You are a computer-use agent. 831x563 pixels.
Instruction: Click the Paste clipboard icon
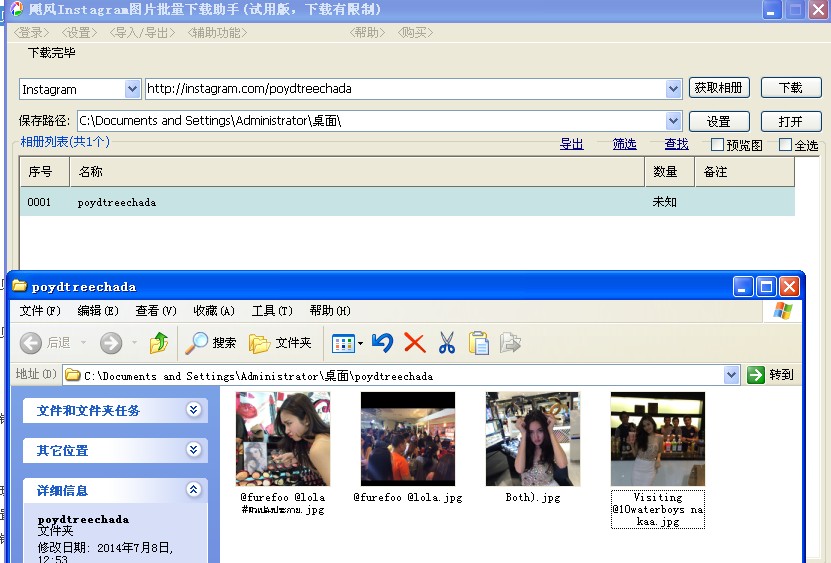pos(479,343)
